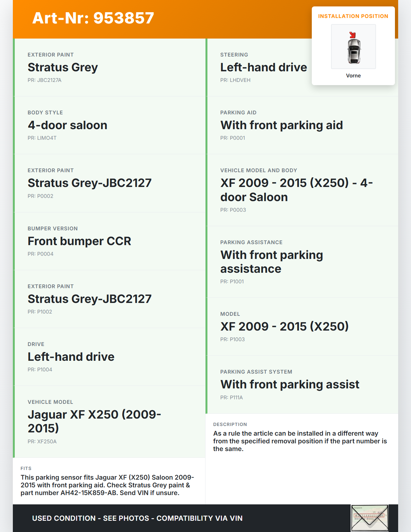Click the Vorne caption under the car
The width and height of the screenshot is (411, 532).
pyautogui.click(x=353, y=75)
